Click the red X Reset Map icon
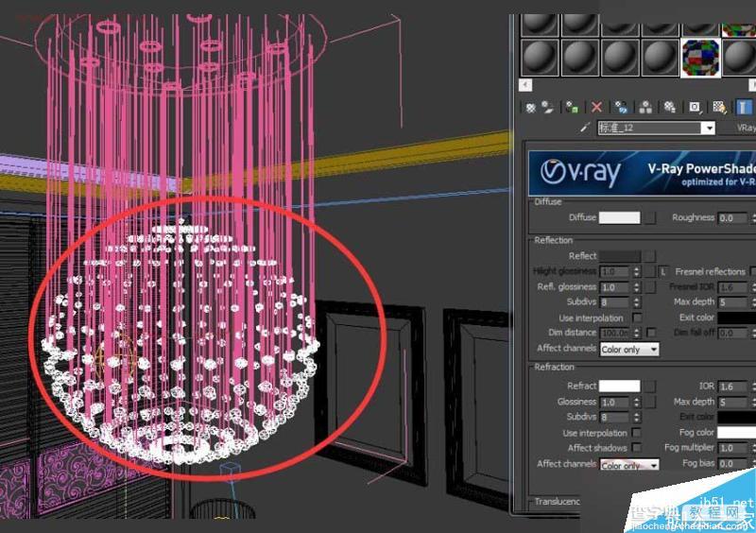The width and height of the screenshot is (756, 533). 596,107
